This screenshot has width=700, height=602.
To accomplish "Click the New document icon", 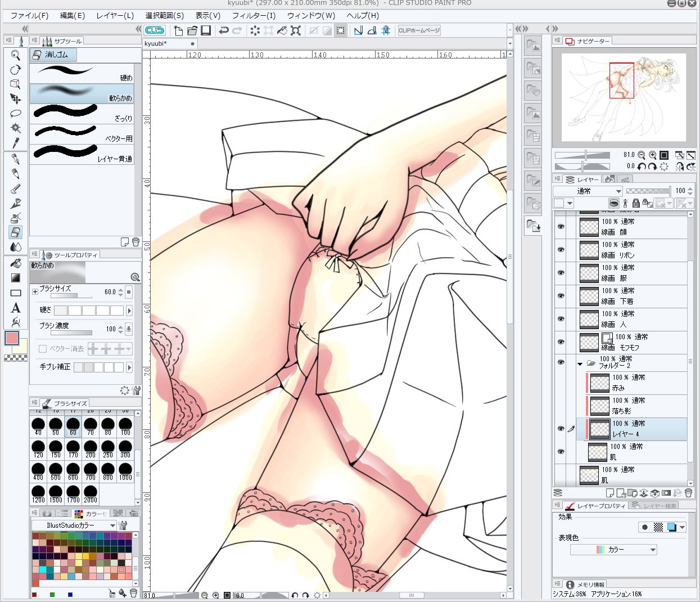I will [x=179, y=30].
